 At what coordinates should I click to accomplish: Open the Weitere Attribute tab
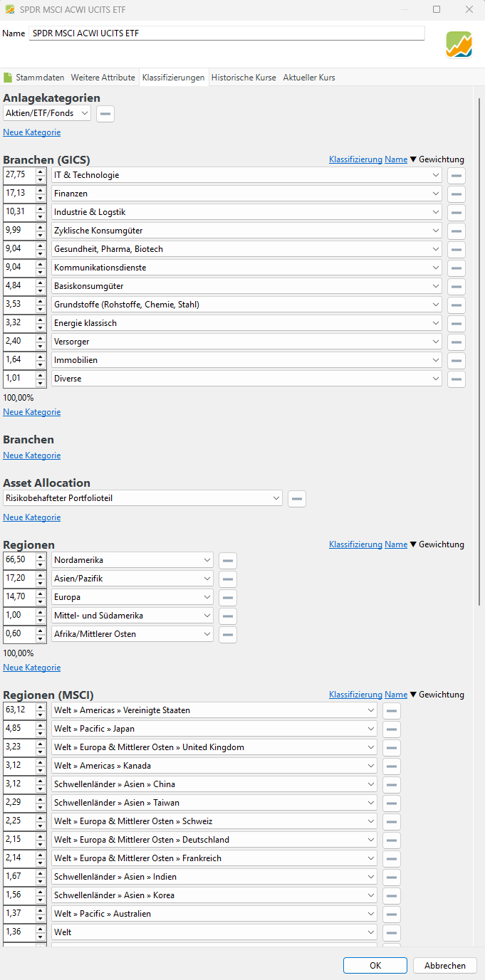(x=103, y=78)
